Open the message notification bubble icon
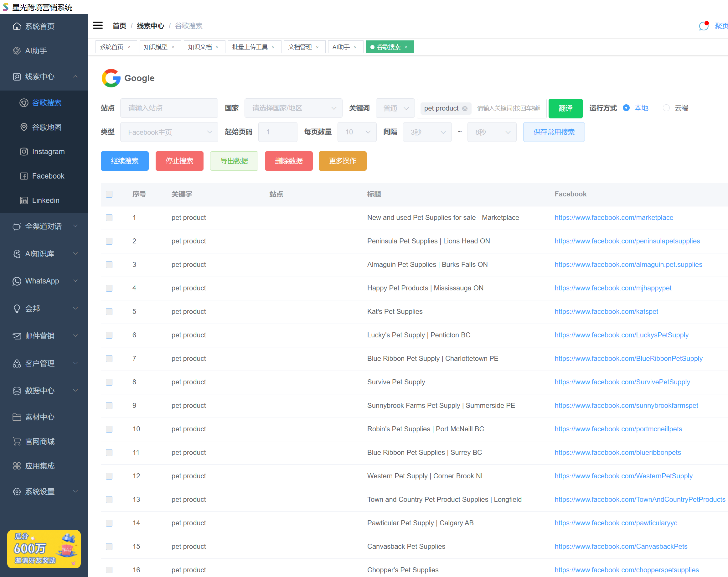Image resolution: width=728 pixels, height=577 pixels. (x=703, y=26)
